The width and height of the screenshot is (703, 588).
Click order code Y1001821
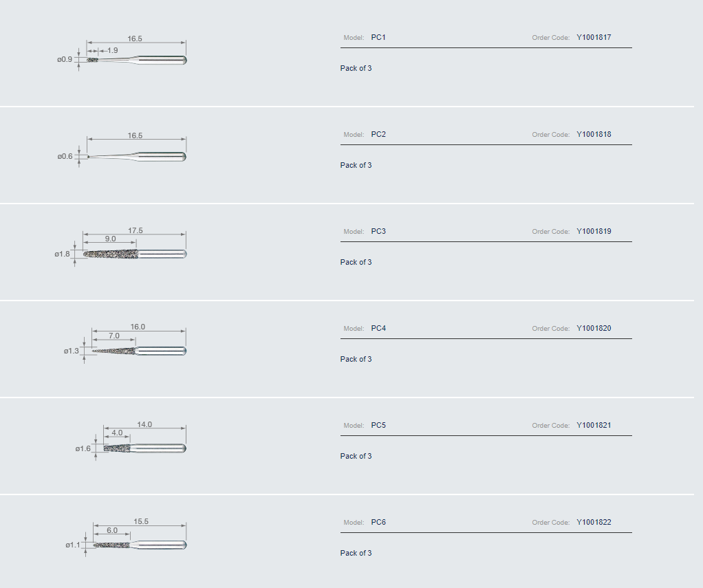coord(594,425)
